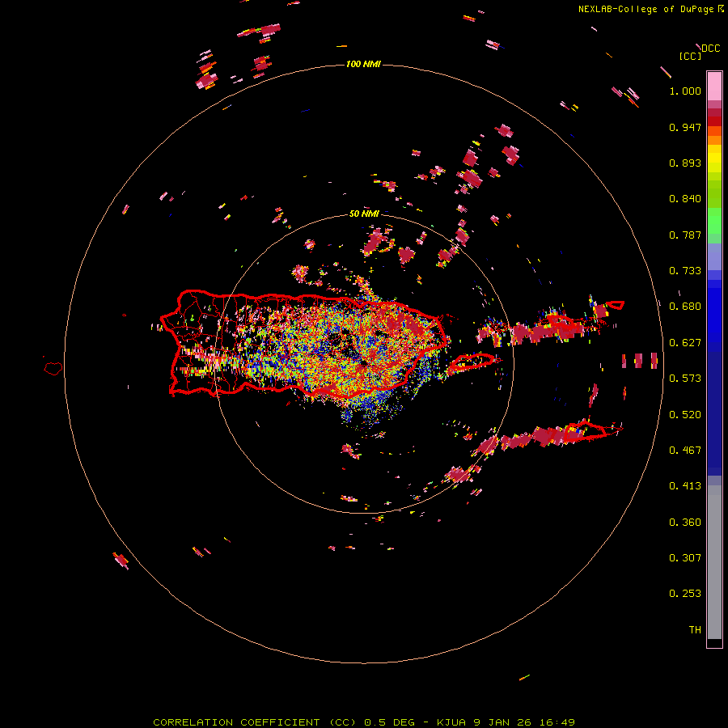728x728 pixels.
Task: Click the KJUA station identifier in the caption
Action: (x=452, y=722)
